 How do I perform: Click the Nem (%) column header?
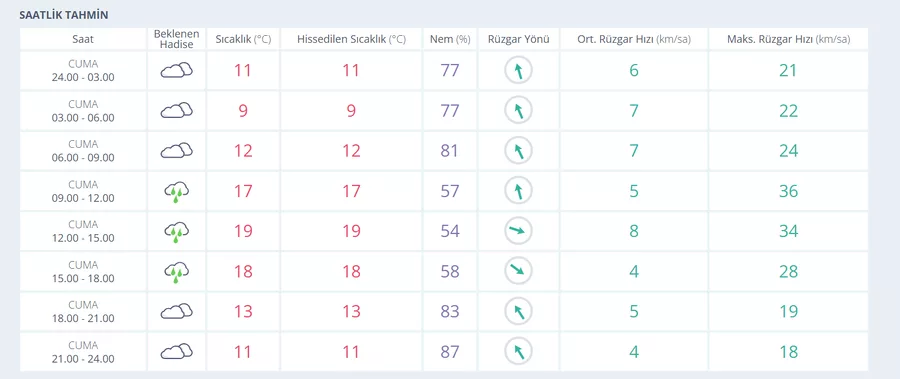point(450,39)
